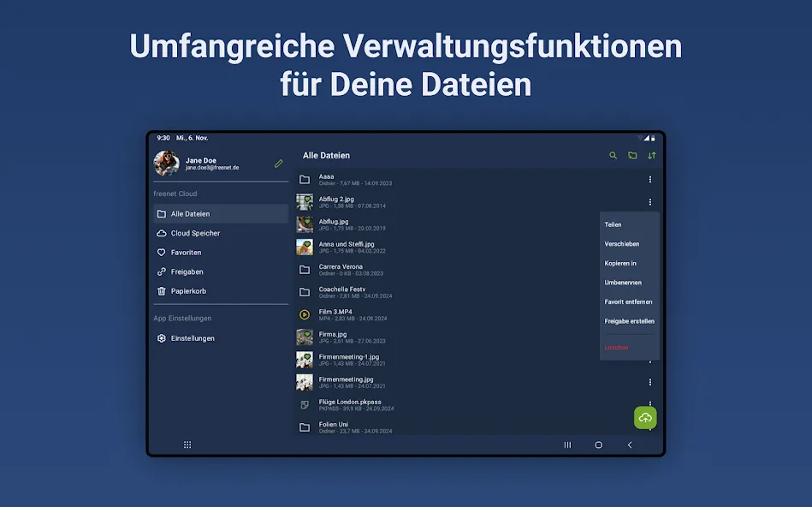Tap the Android back button
This screenshot has height=507, width=812.
point(630,444)
